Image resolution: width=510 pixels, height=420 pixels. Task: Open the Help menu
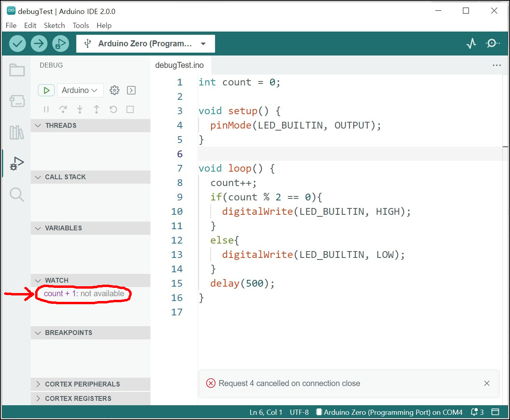pos(104,26)
